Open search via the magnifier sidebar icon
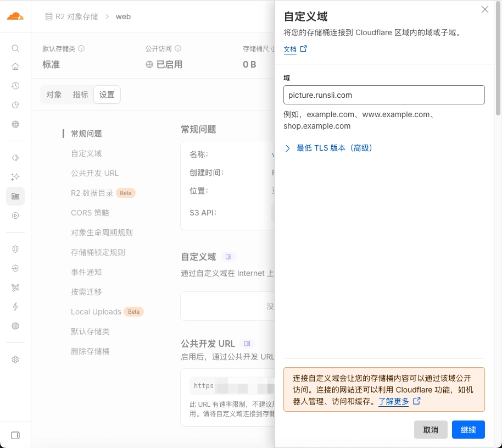 click(15, 48)
